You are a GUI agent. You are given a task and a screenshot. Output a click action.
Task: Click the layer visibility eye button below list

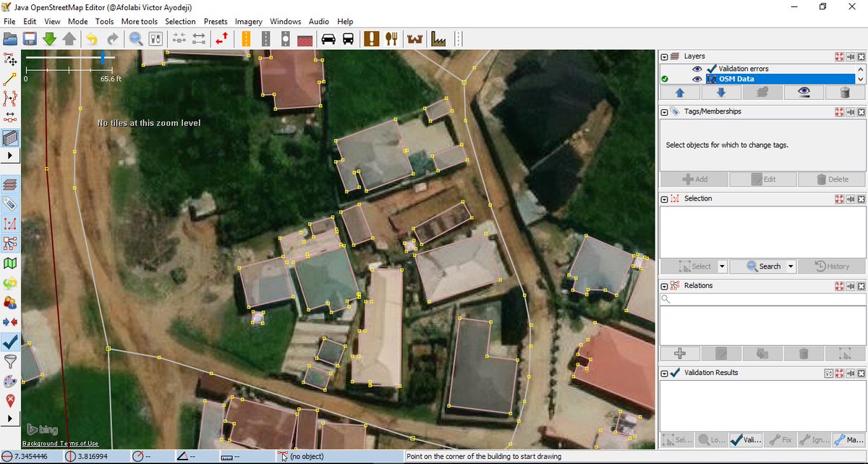point(804,93)
